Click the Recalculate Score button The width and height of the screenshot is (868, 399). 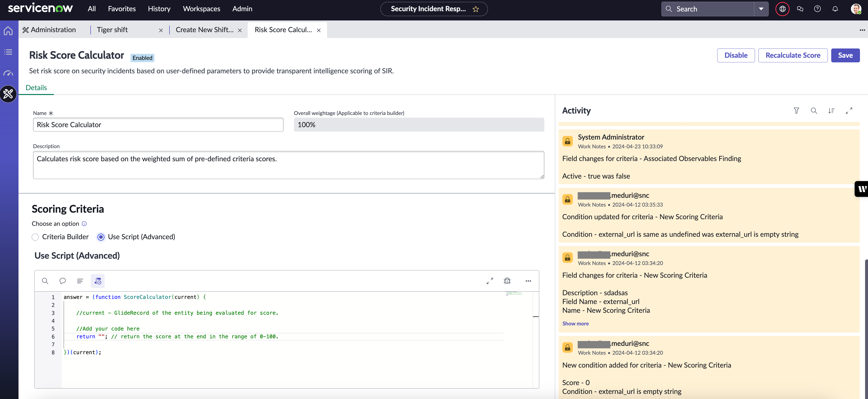[793, 55]
